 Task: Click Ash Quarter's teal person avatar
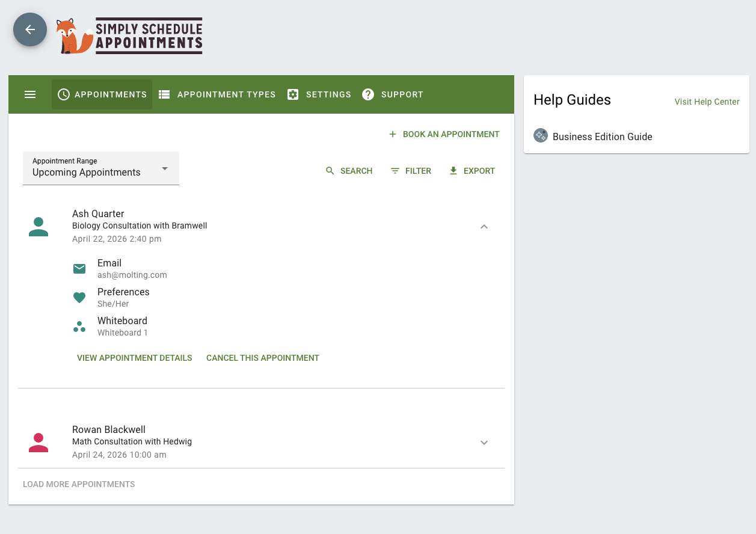38,227
